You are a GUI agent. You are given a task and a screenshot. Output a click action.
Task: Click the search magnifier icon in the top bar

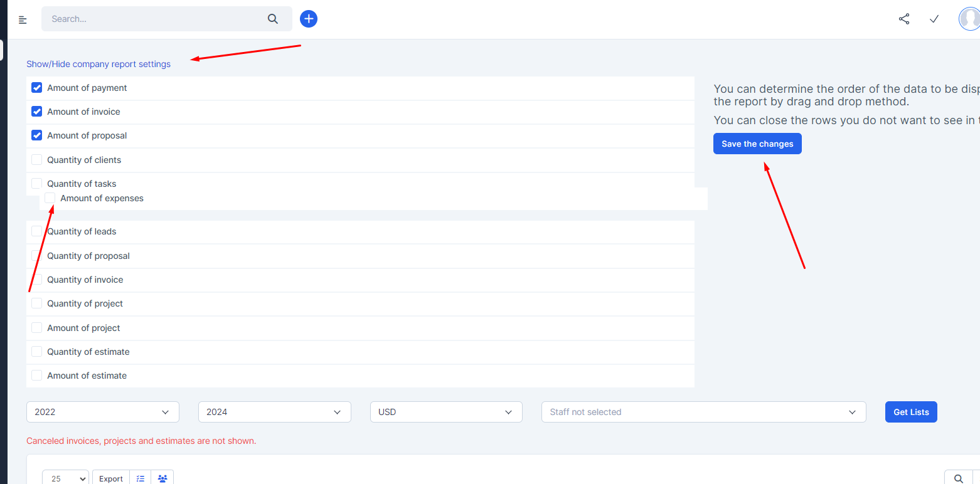point(273,19)
